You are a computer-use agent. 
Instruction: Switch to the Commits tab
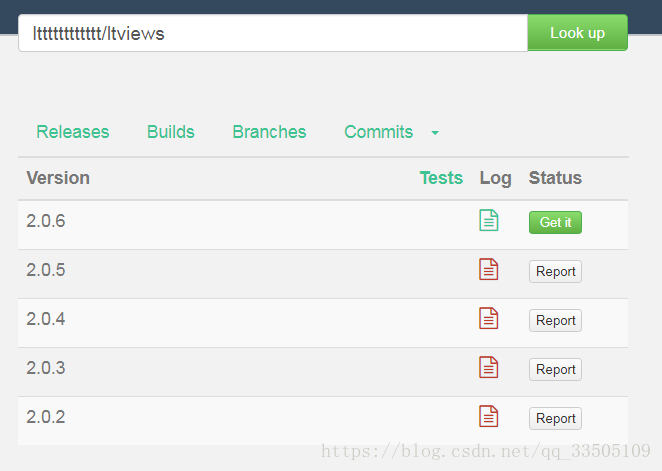[378, 132]
